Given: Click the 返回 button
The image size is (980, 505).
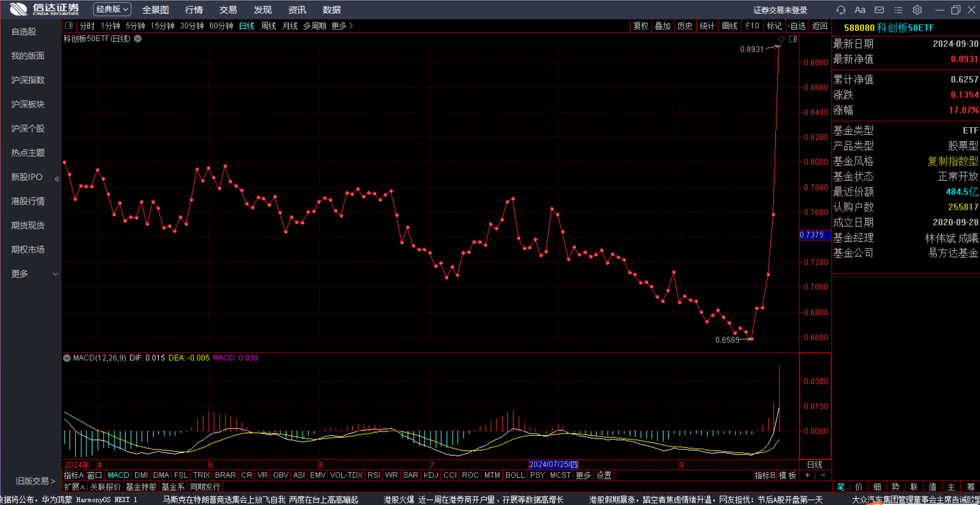Looking at the screenshot, I should click(820, 26).
